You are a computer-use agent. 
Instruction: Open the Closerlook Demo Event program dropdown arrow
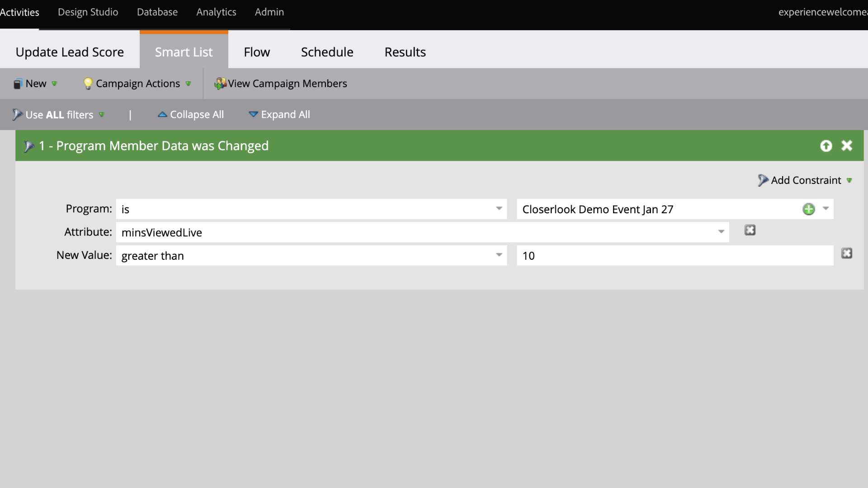pyautogui.click(x=826, y=209)
